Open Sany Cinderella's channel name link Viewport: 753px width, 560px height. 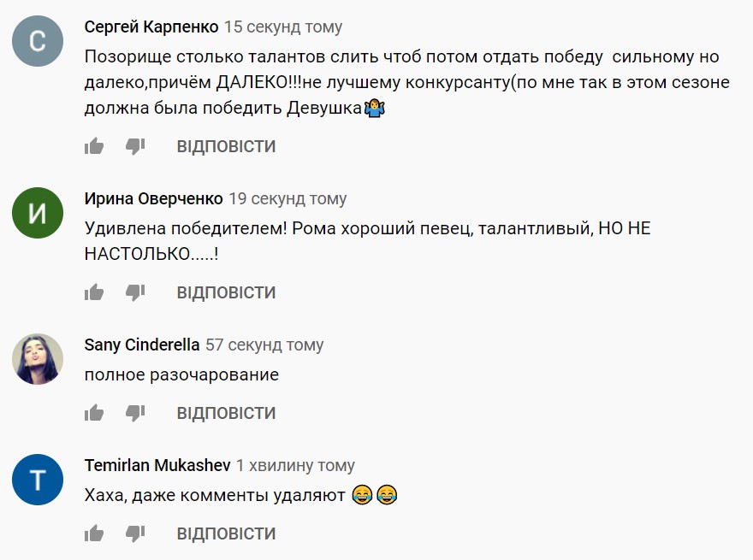click(142, 345)
